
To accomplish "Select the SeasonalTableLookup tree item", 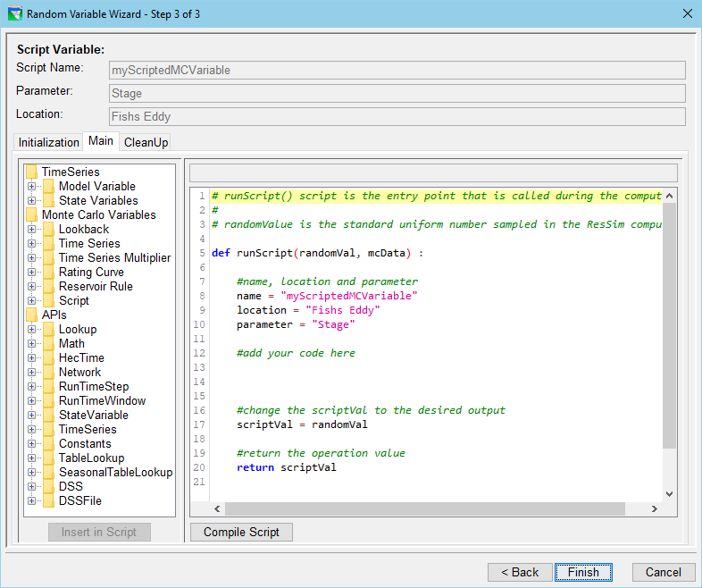I will coord(115,472).
